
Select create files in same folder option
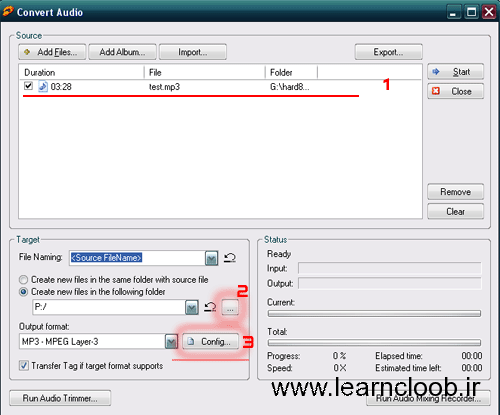(23, 279)
